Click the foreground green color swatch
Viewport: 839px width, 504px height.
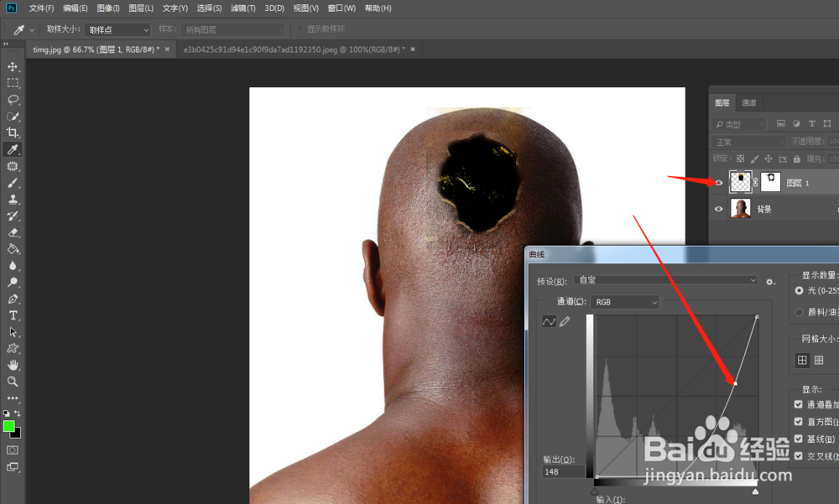[x=8, y=426]
